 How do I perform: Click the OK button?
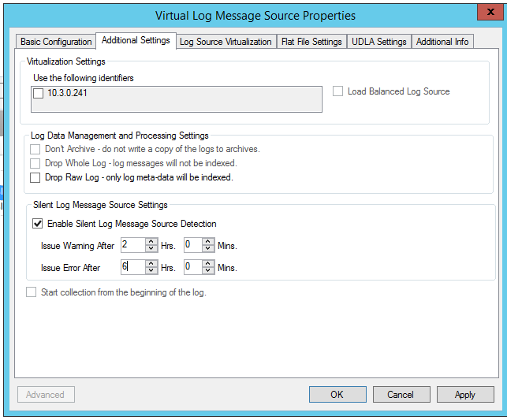coord(337,394)
